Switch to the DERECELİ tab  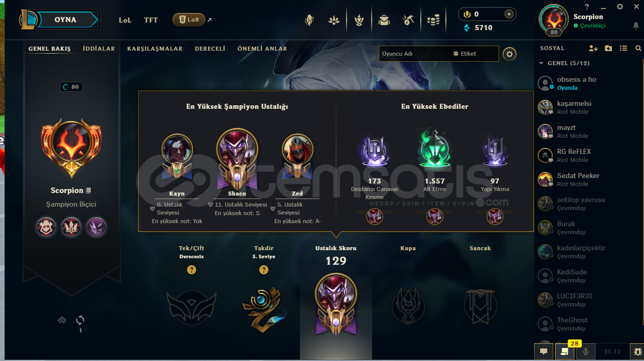point(210,49)
